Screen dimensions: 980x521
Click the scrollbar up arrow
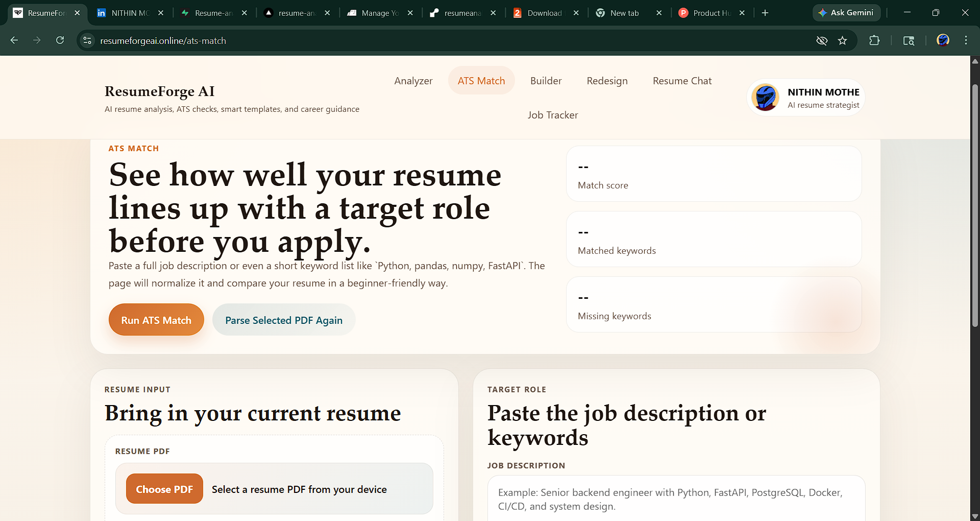click(x=975, y=61)
